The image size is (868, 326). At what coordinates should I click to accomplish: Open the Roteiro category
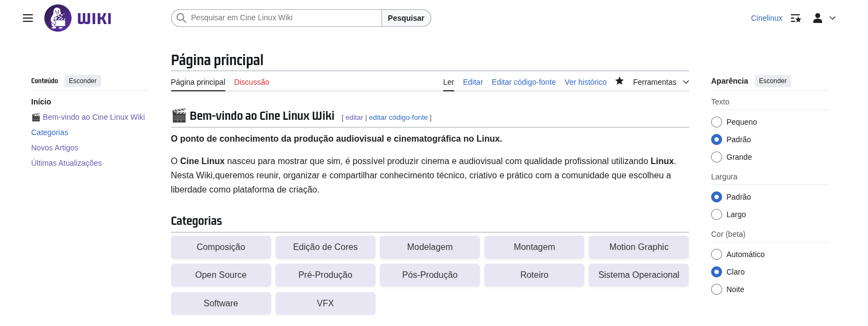click(x=534, y=275)
